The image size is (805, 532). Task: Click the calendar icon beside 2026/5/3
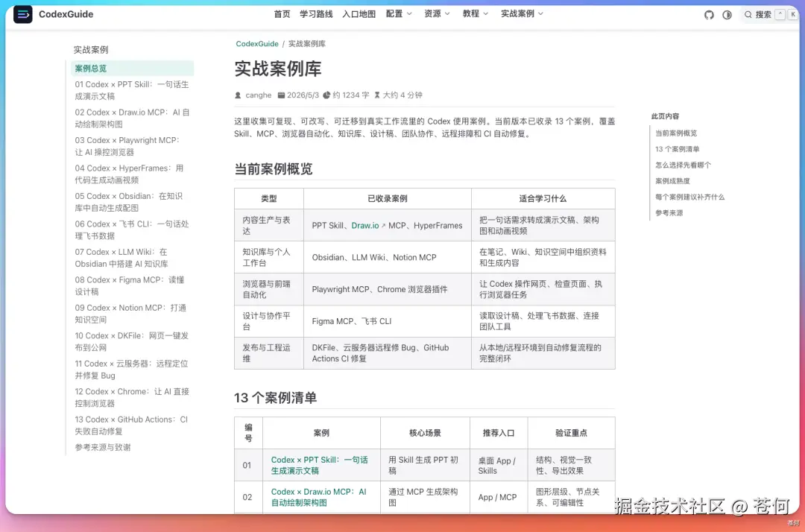(x=281, y=95)
